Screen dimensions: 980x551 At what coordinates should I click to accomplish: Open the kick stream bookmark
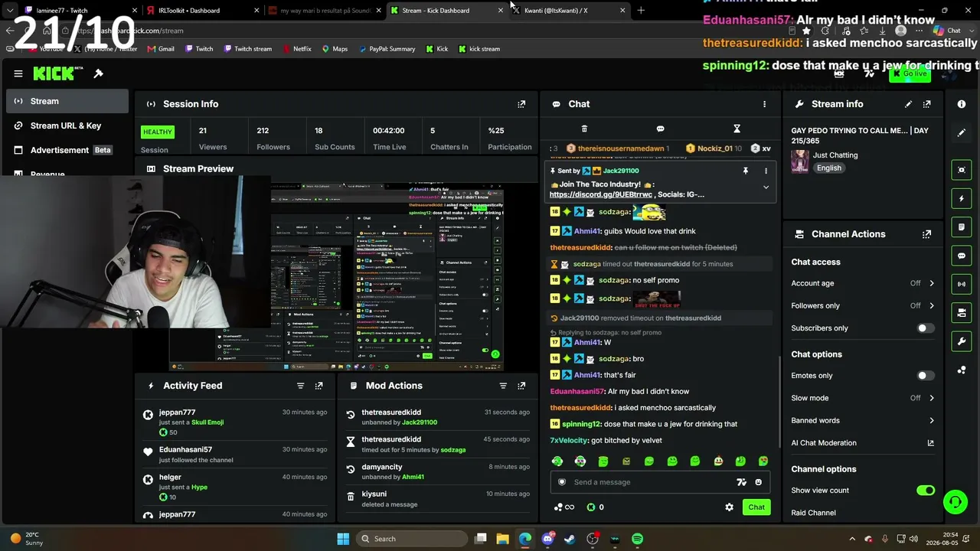479,49
